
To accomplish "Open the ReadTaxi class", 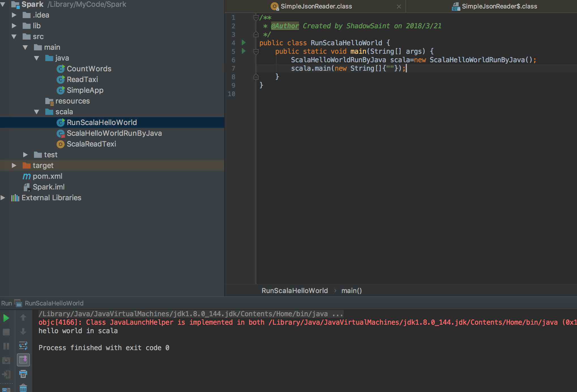I will 82,79.
